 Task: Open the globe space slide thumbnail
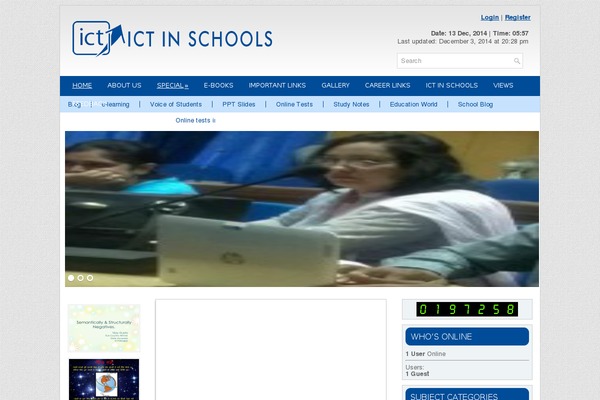104,379
